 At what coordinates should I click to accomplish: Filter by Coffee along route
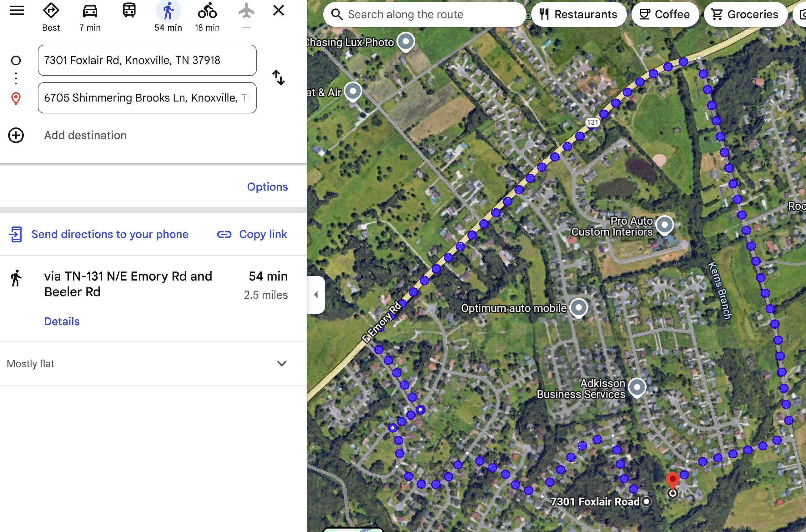[x=665, y=14]
